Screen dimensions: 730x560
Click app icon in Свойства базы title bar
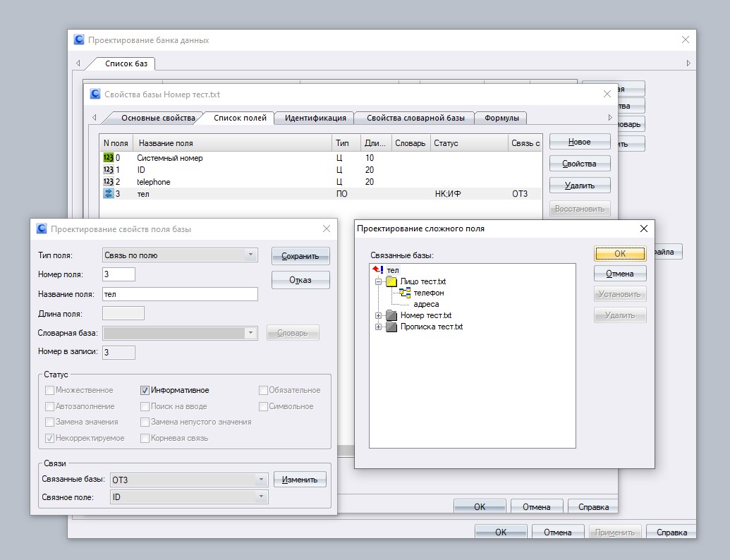pos(95,94)
